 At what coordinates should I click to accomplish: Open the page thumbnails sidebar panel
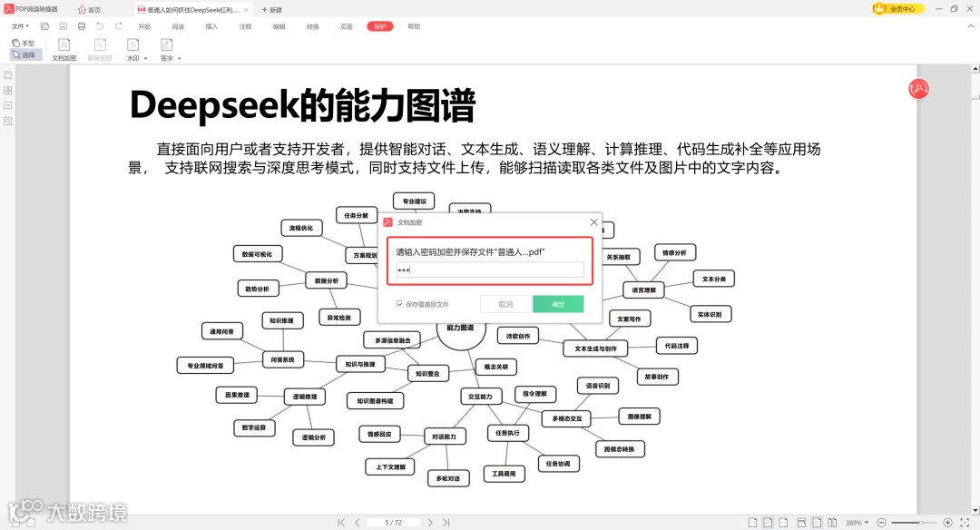(x=8, y=91)
